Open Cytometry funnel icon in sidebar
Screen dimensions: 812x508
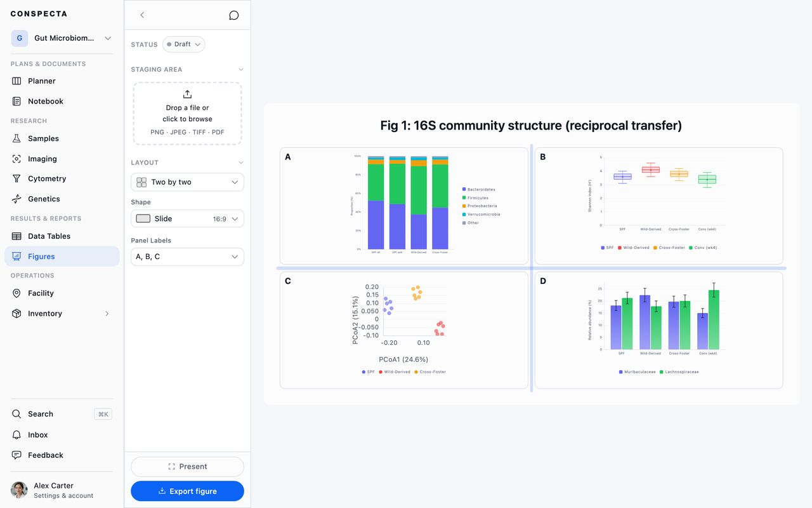[x=16, y=178]
